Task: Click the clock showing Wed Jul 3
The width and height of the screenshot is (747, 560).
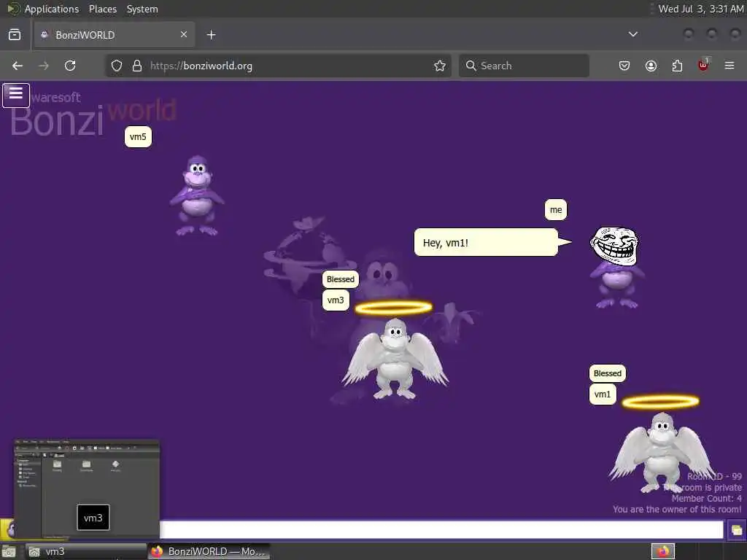Action: (x=701, y=9)
